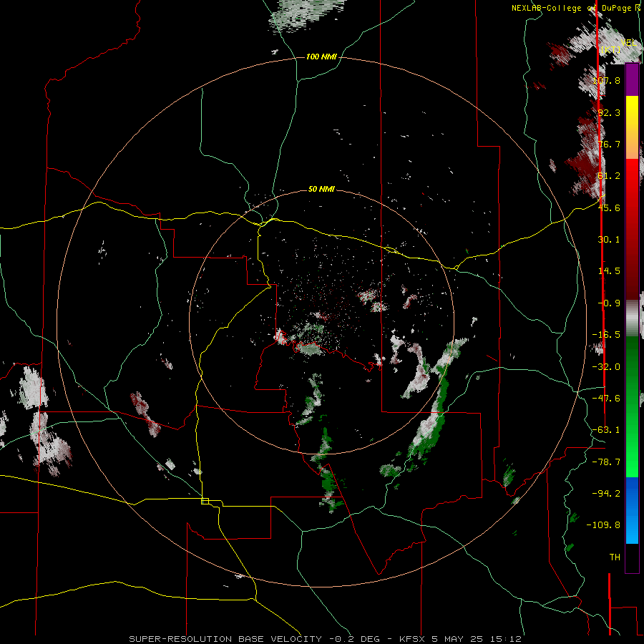Screen dimensions: 644x644
Task: Pick the purple segment of the color bar
Action: pyautogui.click(x=632, y=80)
